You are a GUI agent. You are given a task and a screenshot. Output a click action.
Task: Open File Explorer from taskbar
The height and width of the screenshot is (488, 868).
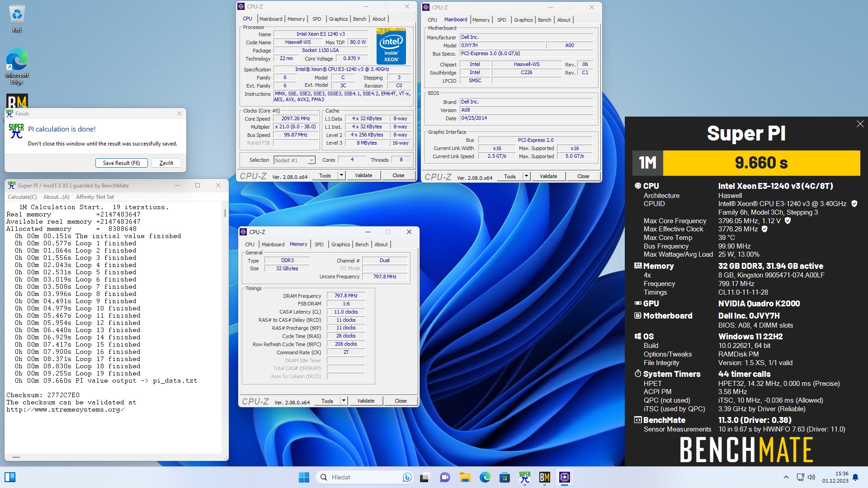point(465,477)
